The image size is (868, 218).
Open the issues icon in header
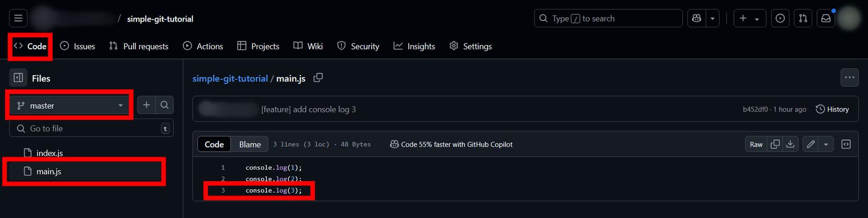point(780,18)
